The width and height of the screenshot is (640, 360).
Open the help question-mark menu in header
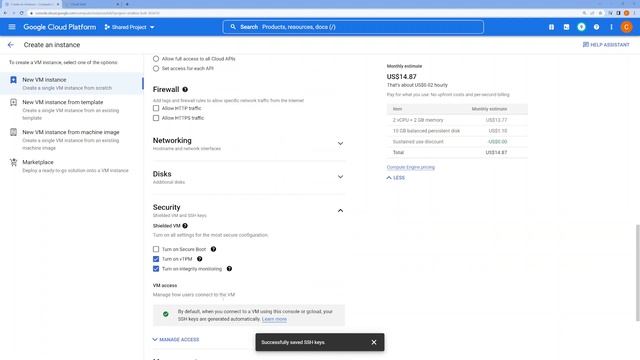[596, 27]
